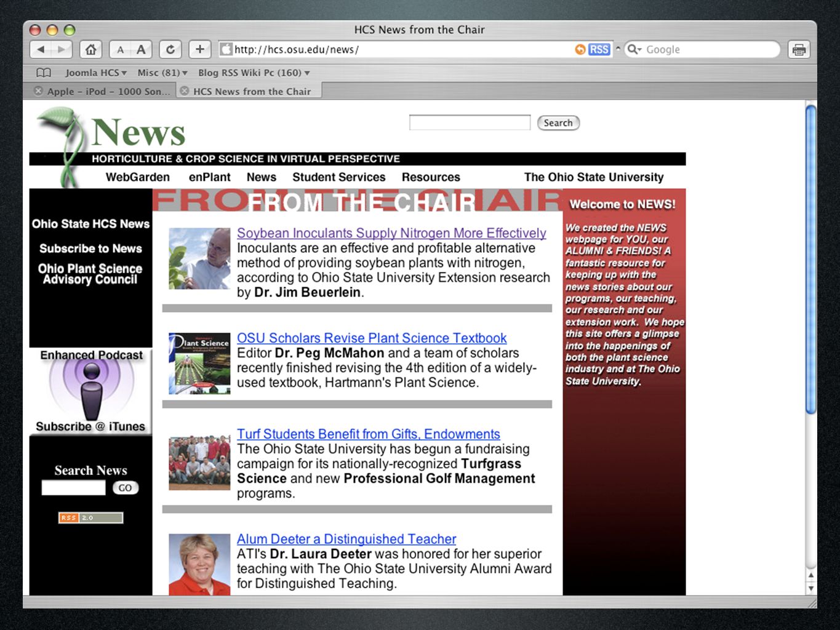Click the soybean researcher thumbnail
840x630 pixels.
point(199,258)
